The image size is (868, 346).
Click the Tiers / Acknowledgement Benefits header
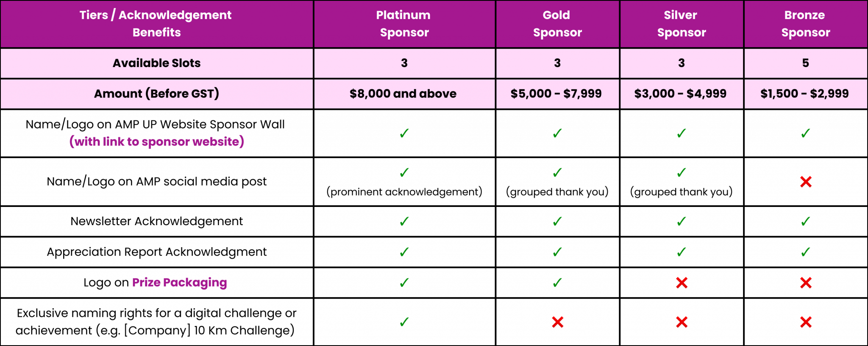click(x=156, y=24)
